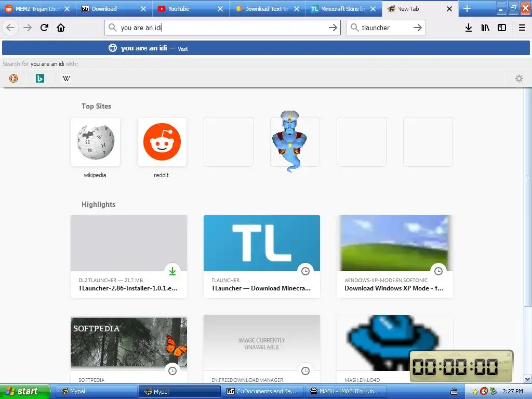Click the Highlights section heading
The width and height of the screenshot is (532, 399).
tap(98, 204)
